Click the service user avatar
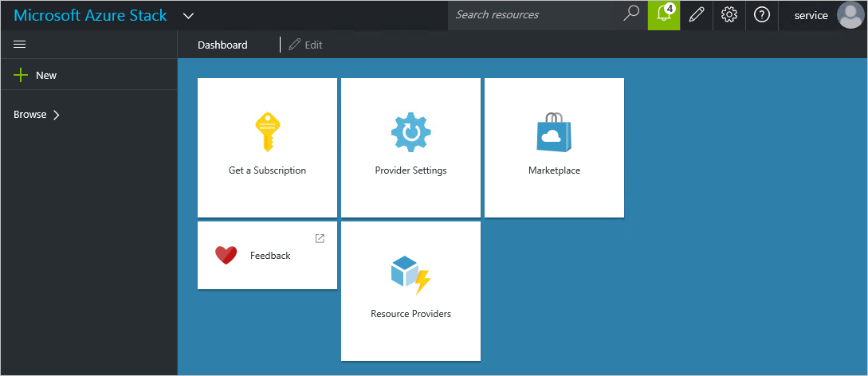 click(851, 15)
